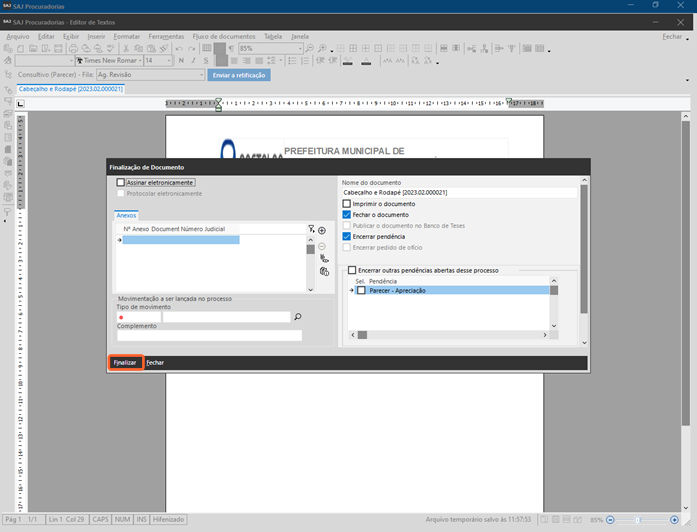
Task: Open the Times New Roman font dropdown
Action: 139,61
